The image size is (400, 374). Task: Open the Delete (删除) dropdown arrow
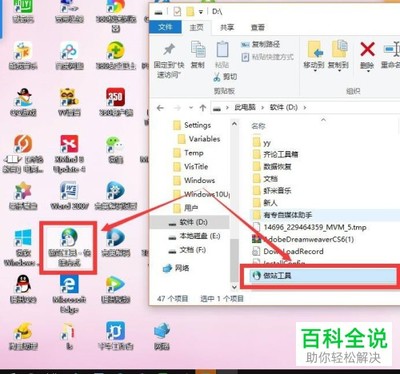[x=367, y=71]
